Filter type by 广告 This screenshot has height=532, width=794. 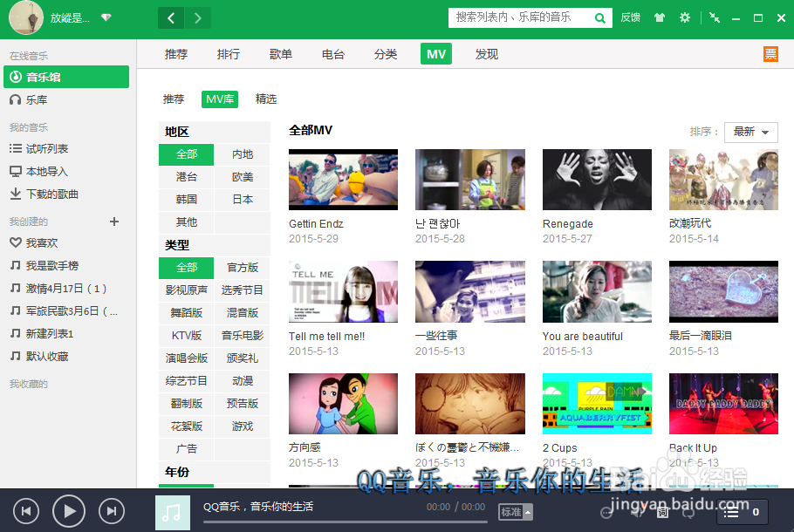click(187, 449)
